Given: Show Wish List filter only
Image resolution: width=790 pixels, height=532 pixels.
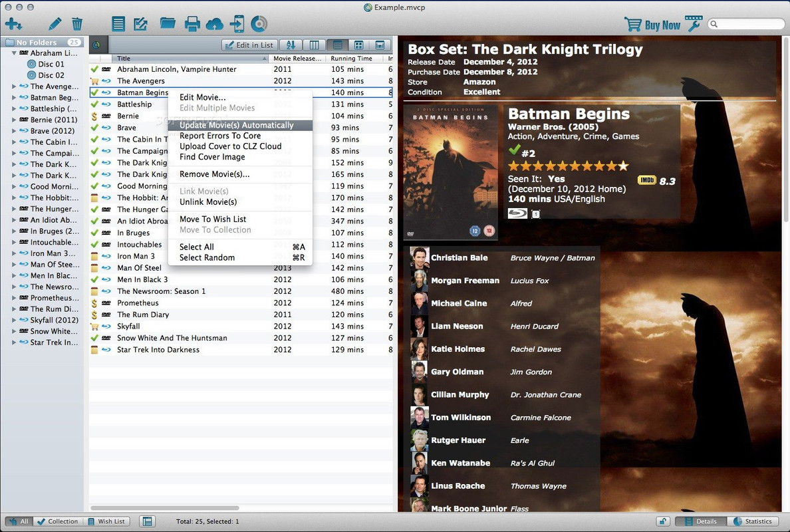Looking at the screenshot, I should pyautogui.click(x=106, y=521).
